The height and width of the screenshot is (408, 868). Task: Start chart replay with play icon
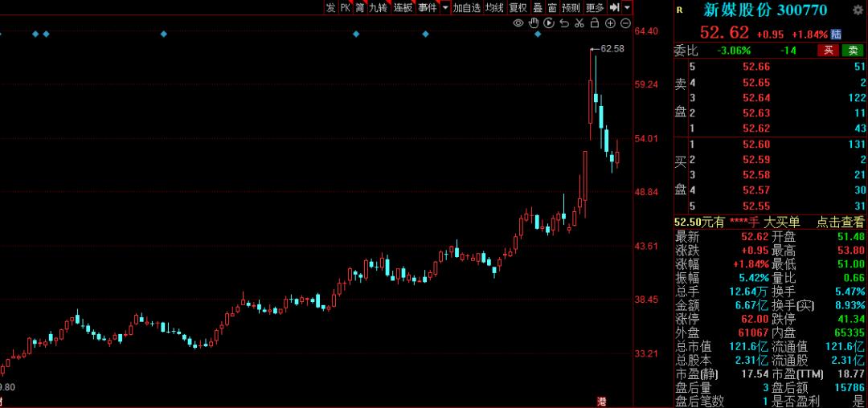coord(549,23)
